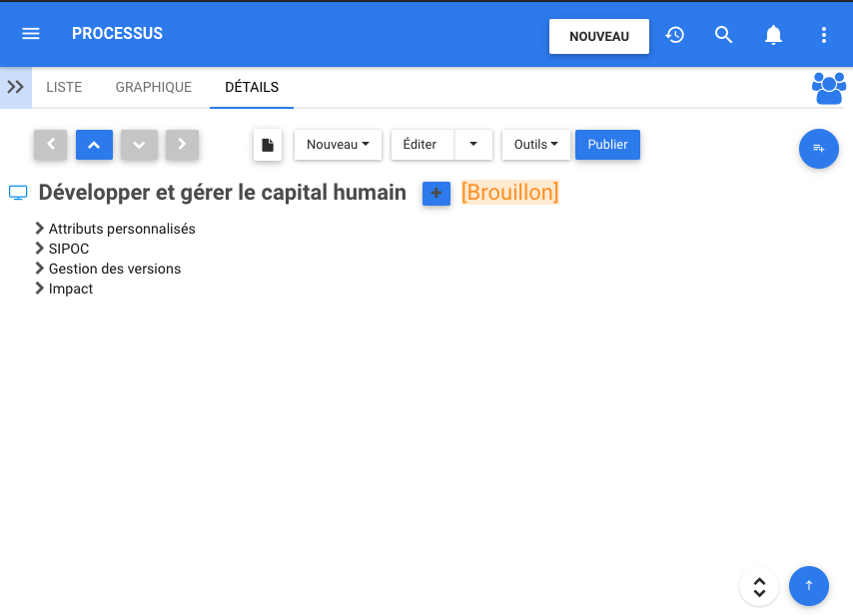The width and height of the screenshot is (853, 616).
Task: Click the search magnifier icon
Action: coord(724,35)
